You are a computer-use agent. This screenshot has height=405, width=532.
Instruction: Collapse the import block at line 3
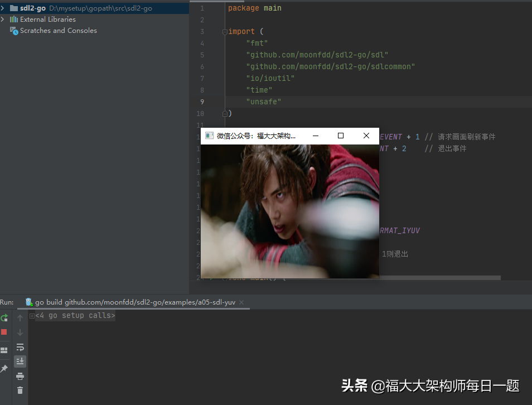(x=224, y=31)
